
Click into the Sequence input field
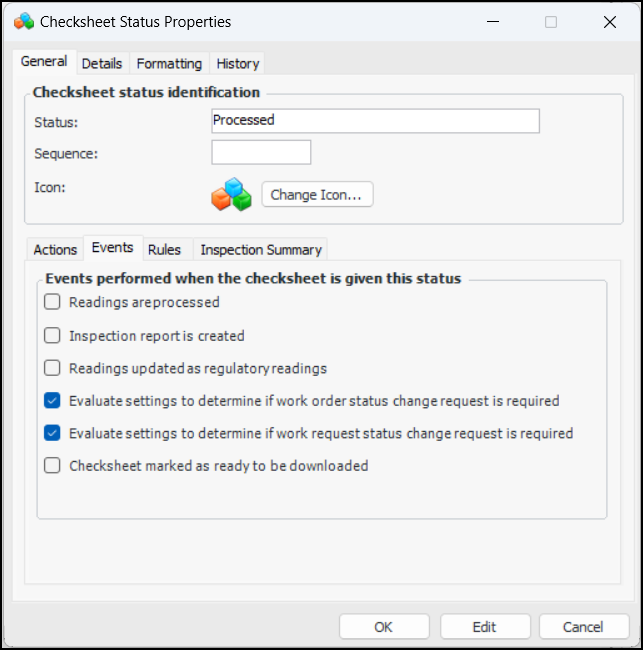point(261,153)
